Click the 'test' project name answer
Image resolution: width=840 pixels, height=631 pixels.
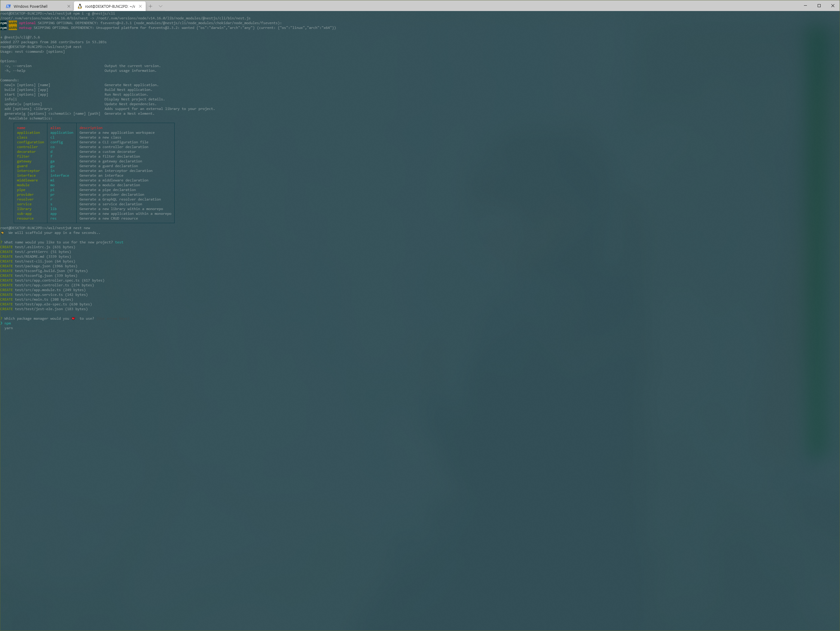(x=119, y=242)
